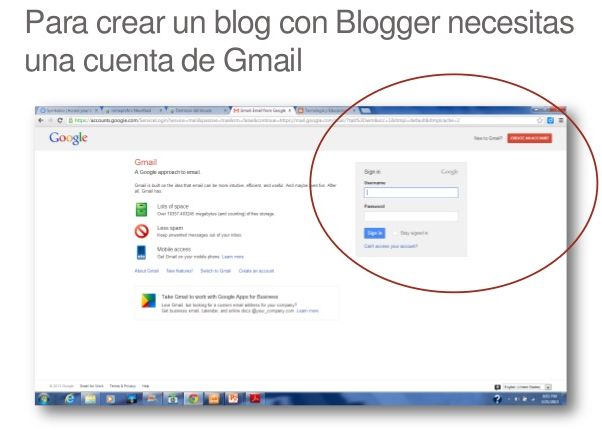Click the blue extension icon beside the star
Viewport: 602px width, 430px height.
pos(551,120)
